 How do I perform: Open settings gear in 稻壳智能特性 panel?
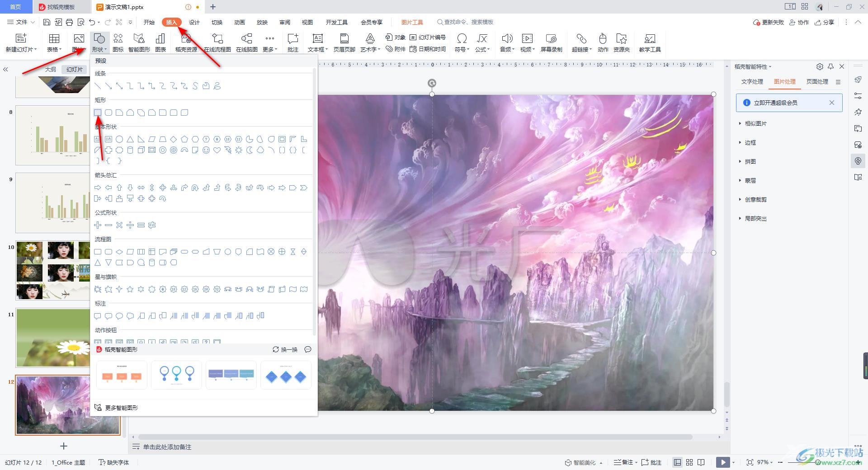click(820, 66)
